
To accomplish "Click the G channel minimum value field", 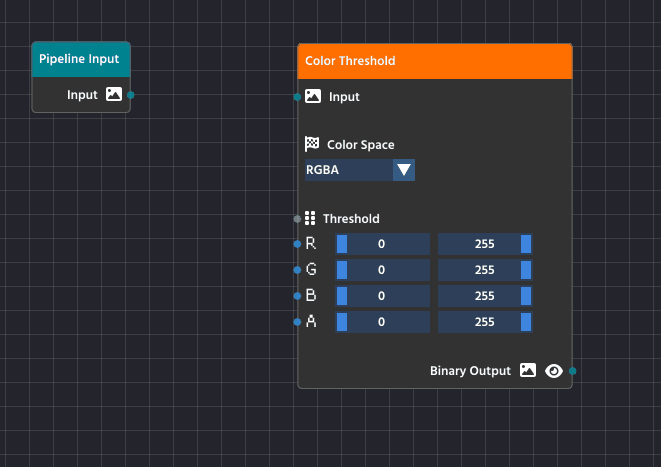I will (383, 270).
